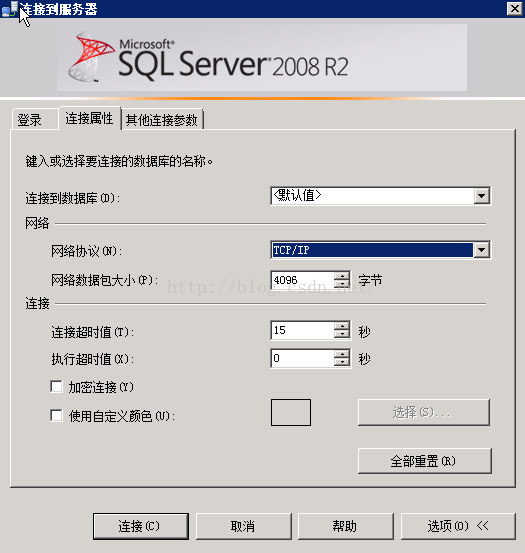The width and height of the screenshot is (525, 553).
Task: Decrease 连接超时值 with down arrow
Action: tap(342, 334)
